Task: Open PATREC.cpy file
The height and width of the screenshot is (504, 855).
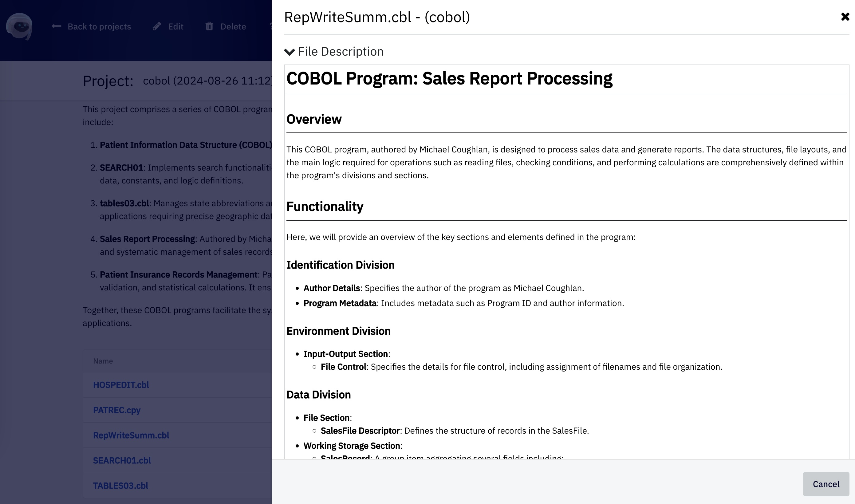Action: click(x=116, y=410)
